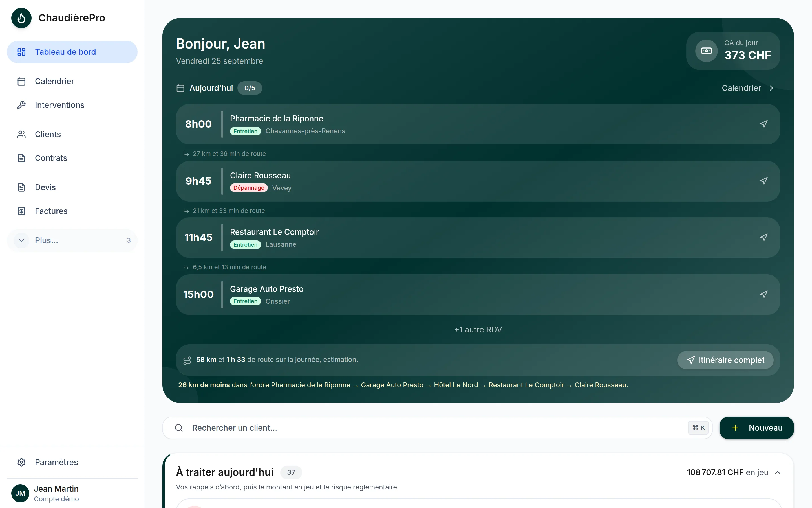Click the 37 count badge

[x=291, y=472]
